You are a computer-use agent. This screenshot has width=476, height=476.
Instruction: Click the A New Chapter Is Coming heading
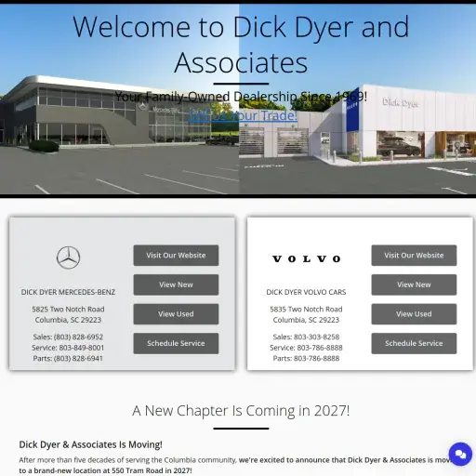click(x=241, y=411)
